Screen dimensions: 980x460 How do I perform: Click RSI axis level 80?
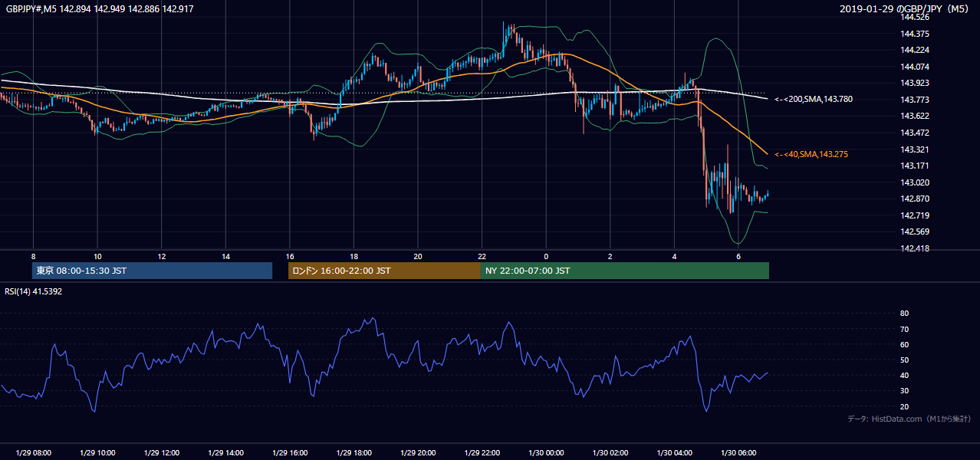pos(904,314)
